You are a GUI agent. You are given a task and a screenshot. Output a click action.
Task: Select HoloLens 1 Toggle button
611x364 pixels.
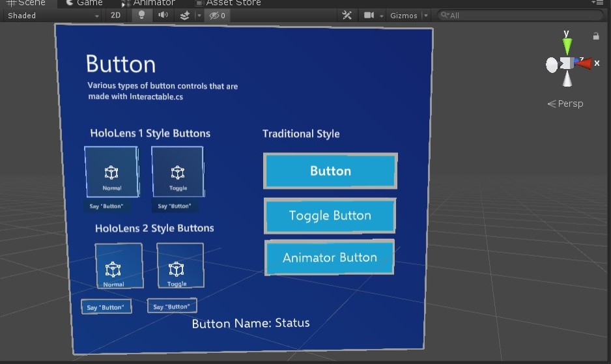tap(178, 171)
